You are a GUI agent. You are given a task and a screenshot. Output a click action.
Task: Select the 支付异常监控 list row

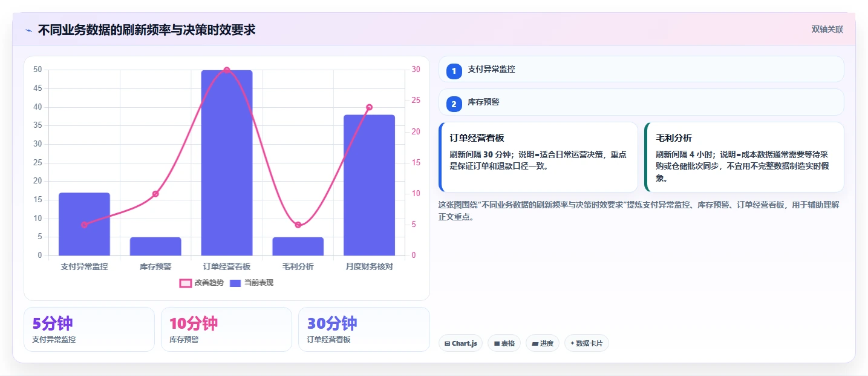[641, 69]
